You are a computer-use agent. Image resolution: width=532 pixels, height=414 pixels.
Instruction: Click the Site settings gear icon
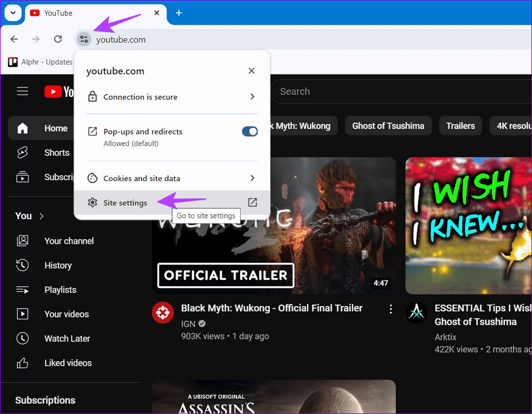click(92, 202)
